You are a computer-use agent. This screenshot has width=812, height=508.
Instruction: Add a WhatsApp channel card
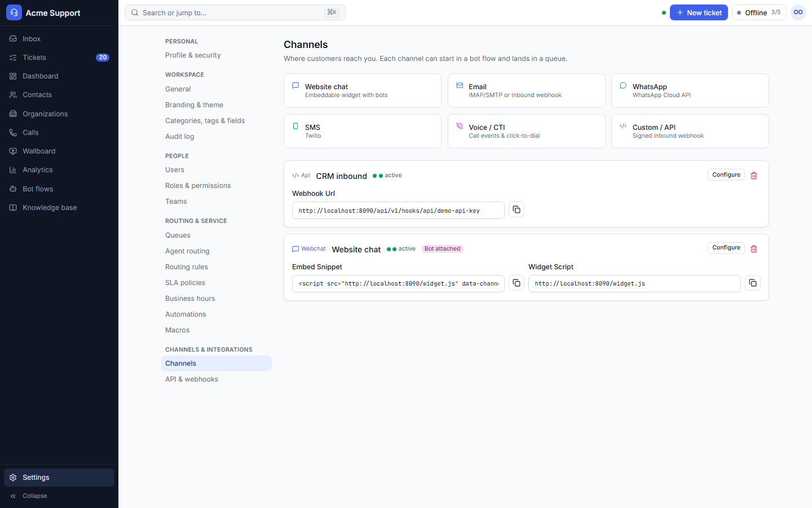pyautogui.click(x=690, y=90)
